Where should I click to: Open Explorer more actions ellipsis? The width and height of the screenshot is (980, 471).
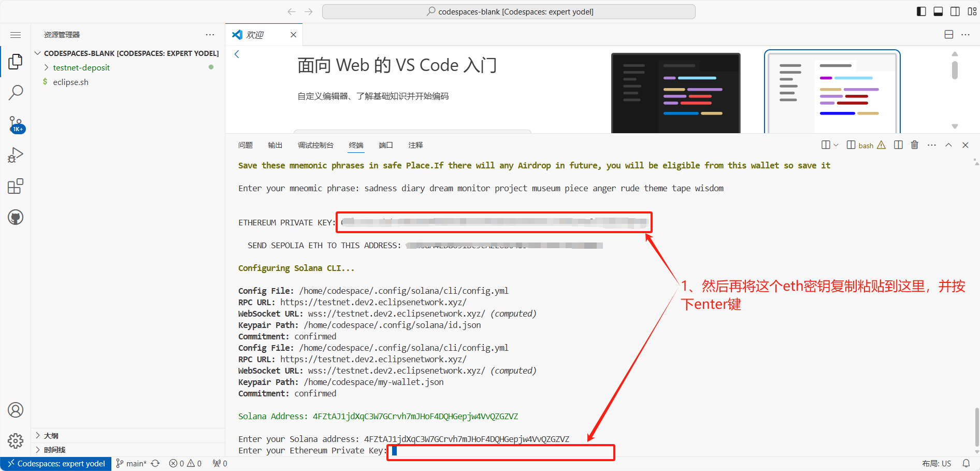click(x=210, y=35)
